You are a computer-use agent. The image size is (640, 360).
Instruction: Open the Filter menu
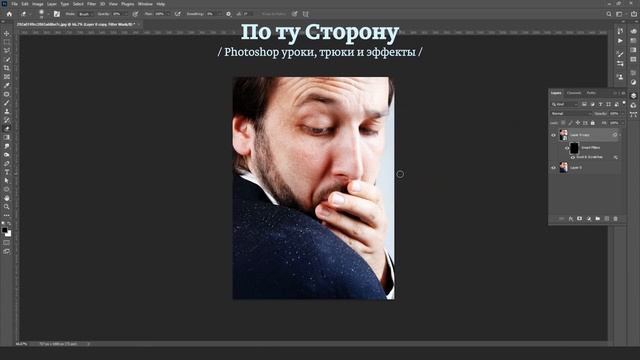(x=91, y=4)
